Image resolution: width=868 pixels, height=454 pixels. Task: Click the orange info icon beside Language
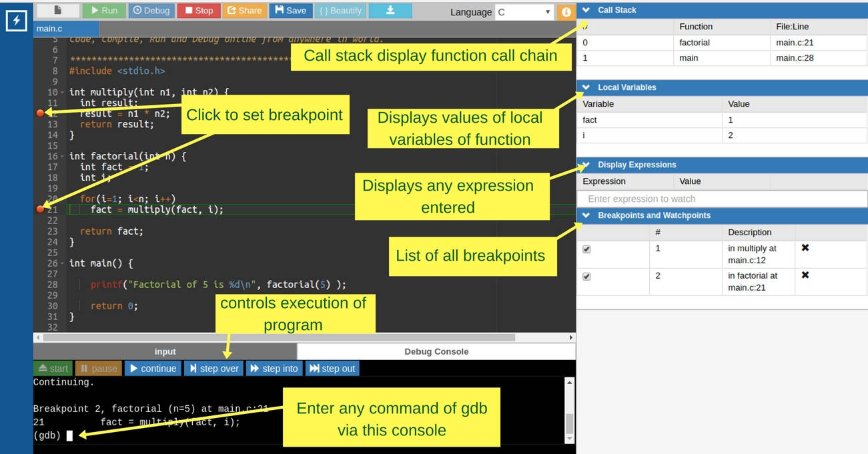point(564,11)
